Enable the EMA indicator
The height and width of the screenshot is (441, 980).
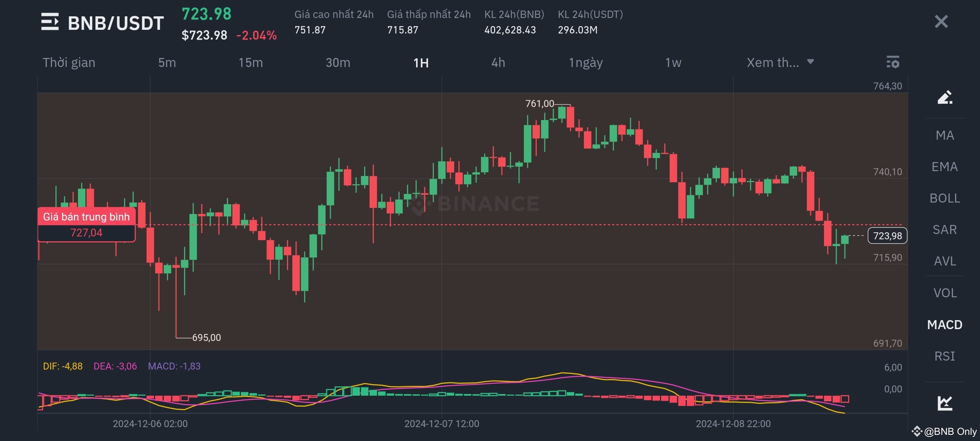(x=945, y=167)
